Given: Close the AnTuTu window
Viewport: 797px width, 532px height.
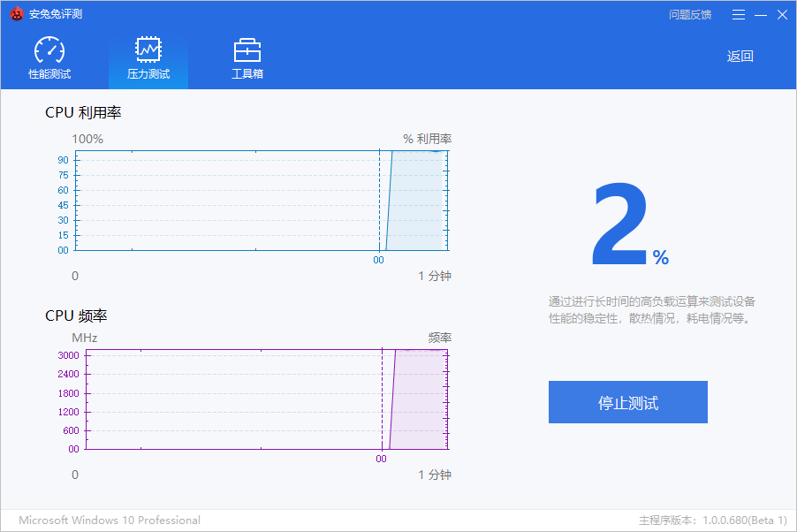Looking at the screenshot, I should pyautogui.click(x=782, y=15).
